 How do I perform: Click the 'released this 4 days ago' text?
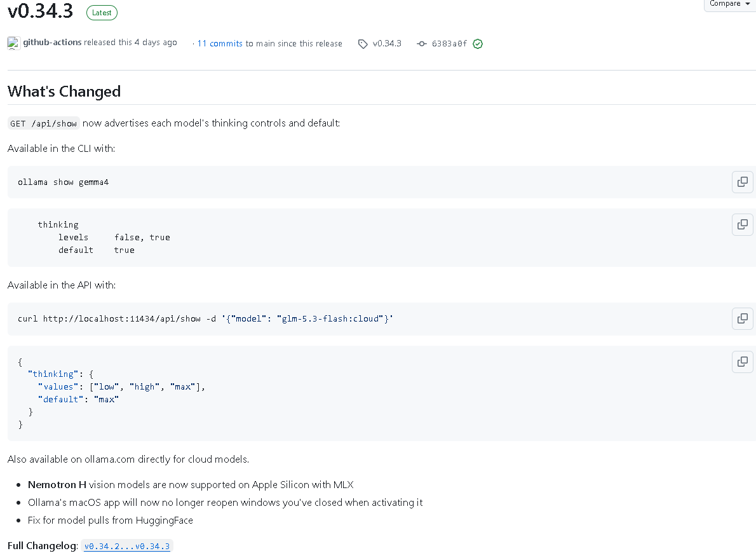pos(130,43)
